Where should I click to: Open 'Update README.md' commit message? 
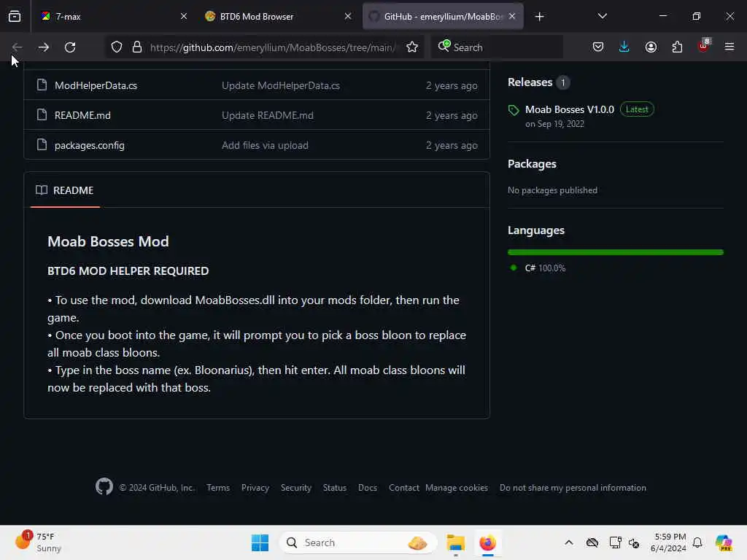(267, 115)
